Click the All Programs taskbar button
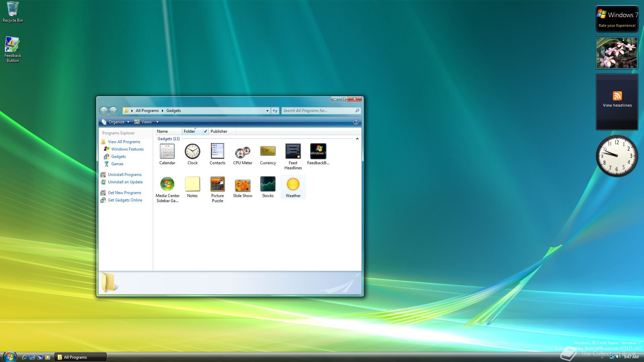This screenshot has height=362, width=644. point(80,357)
